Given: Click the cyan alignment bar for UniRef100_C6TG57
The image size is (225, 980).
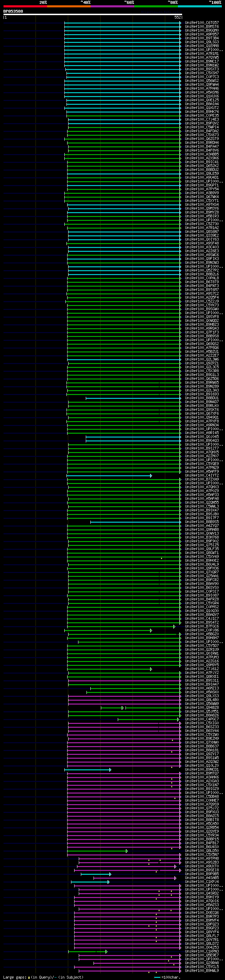Looking at the screenshot, I should tap(123, 23).
